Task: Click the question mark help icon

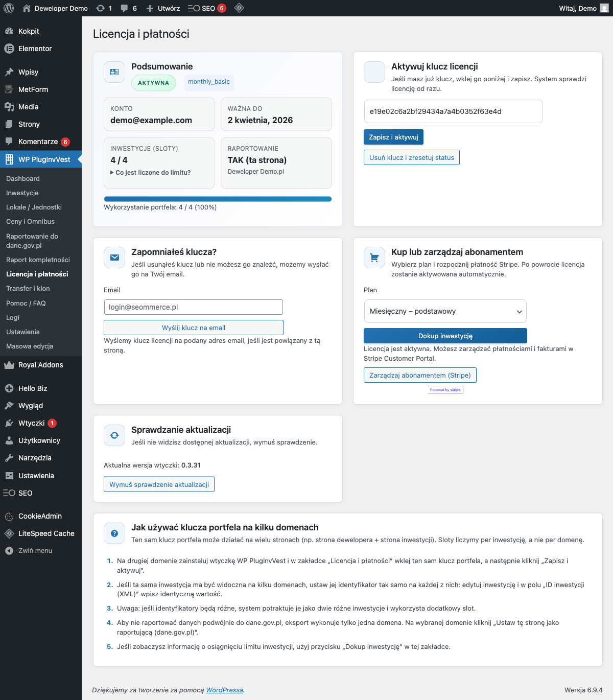Action: (114, 533)
